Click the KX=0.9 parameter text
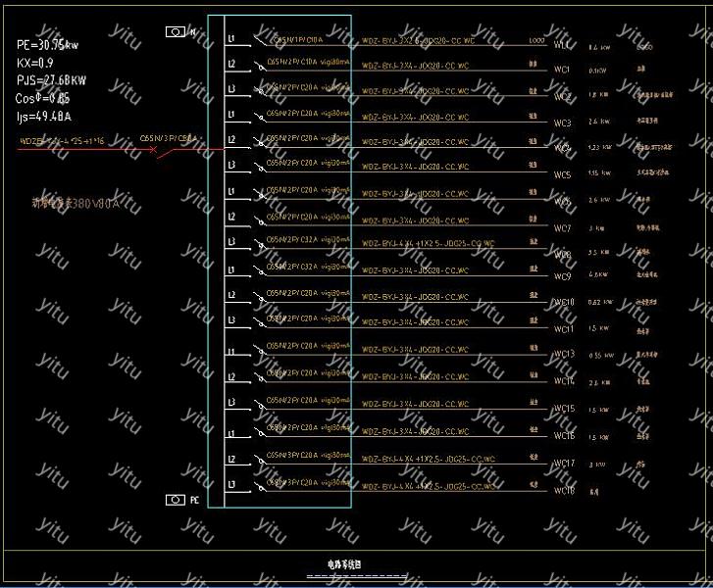Screen dimensions: 713x588 [x=35, y=63]
